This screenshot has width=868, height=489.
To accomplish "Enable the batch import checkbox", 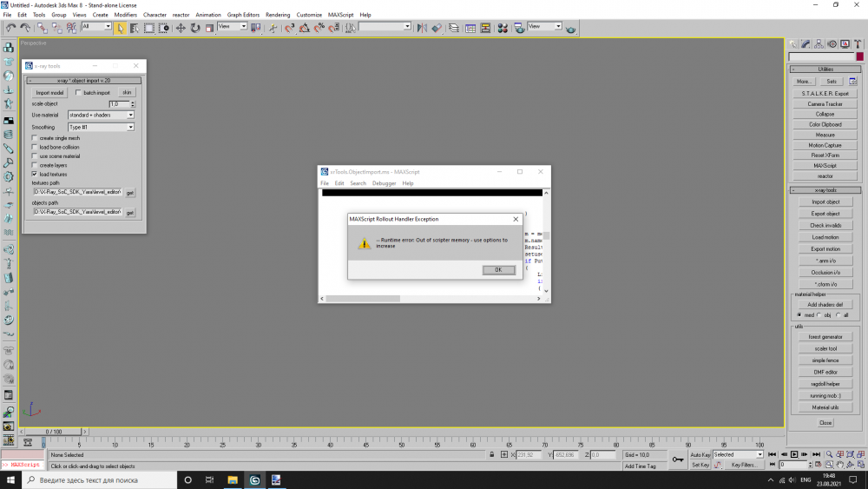I will [78, 92].
